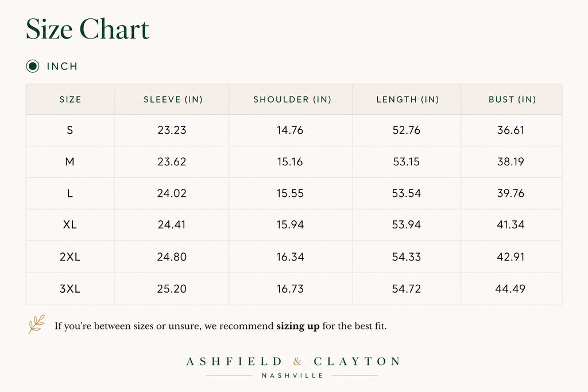Viewport: 588px width, 392px height.
Task: Select the XL size row label
Action: click(x=69, y=224)
